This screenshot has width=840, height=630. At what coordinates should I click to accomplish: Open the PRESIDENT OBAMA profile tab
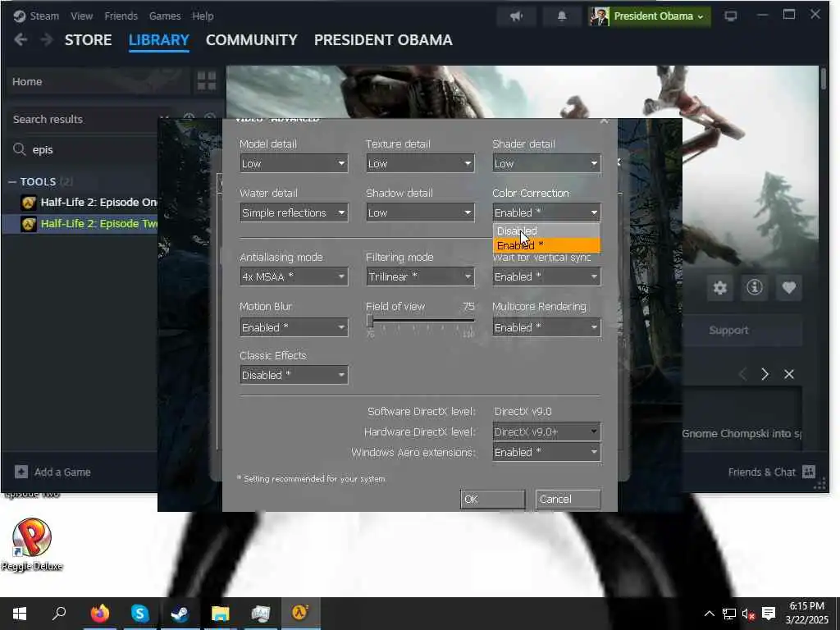coord(383,40)
